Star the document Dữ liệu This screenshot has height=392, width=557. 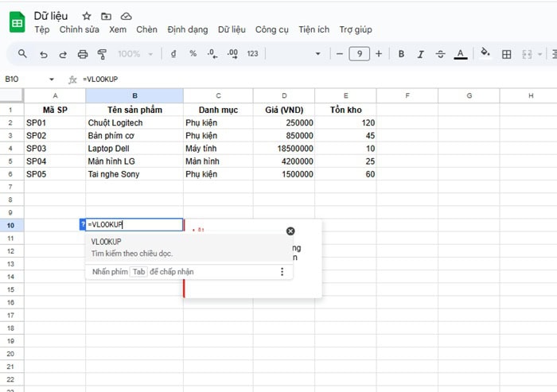87,16
